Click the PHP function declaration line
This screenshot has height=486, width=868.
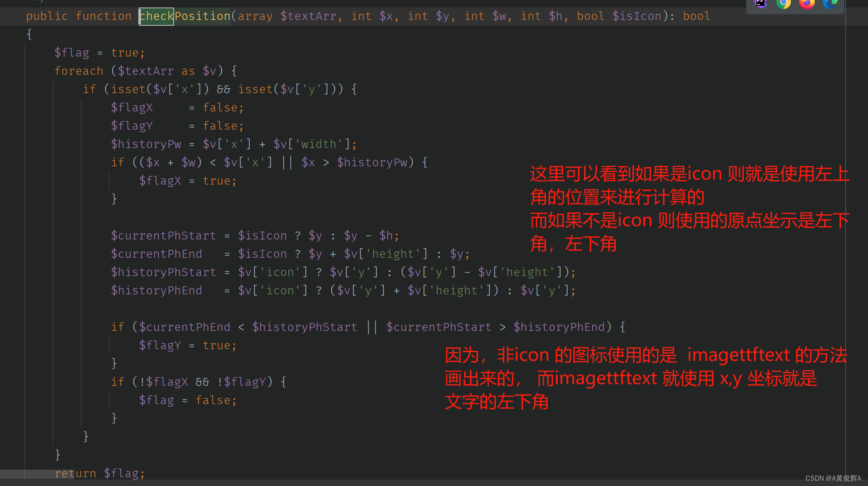(x=366, y=16)
